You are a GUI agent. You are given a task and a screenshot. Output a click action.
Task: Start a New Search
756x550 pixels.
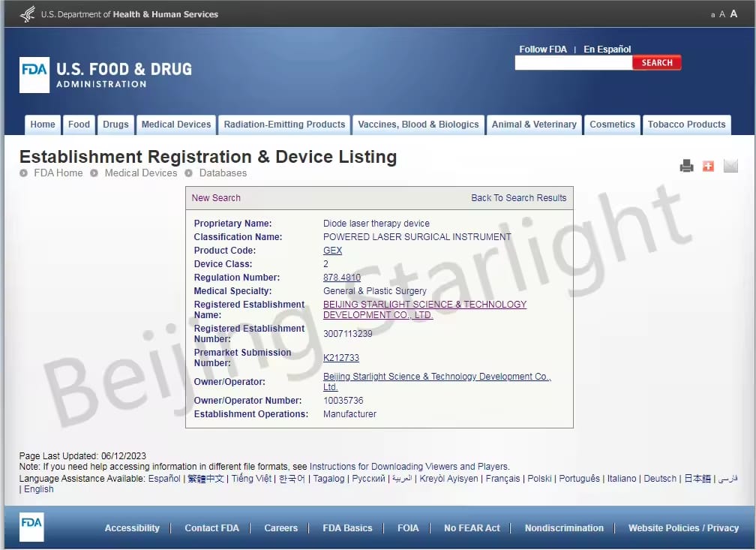click(216, 198)
